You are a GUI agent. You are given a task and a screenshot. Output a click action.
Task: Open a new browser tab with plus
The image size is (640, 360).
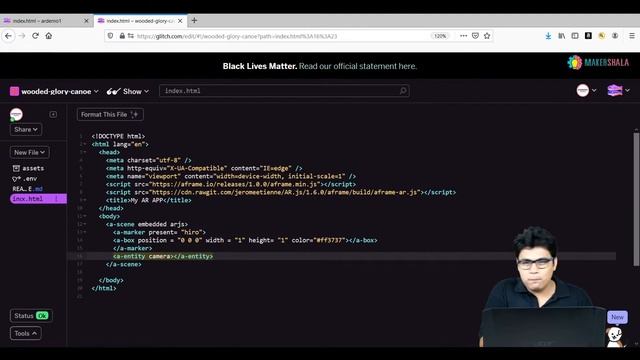click(x=194, y=20)
